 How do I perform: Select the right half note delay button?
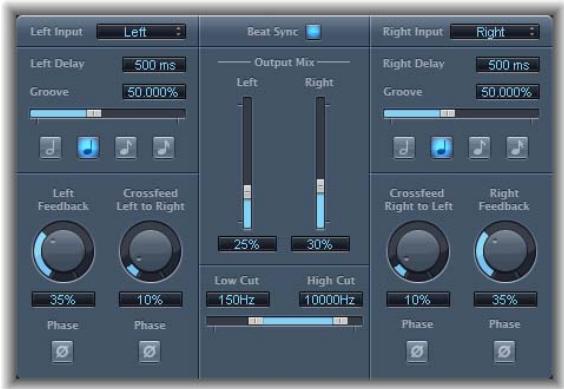(x=404, y=147)
